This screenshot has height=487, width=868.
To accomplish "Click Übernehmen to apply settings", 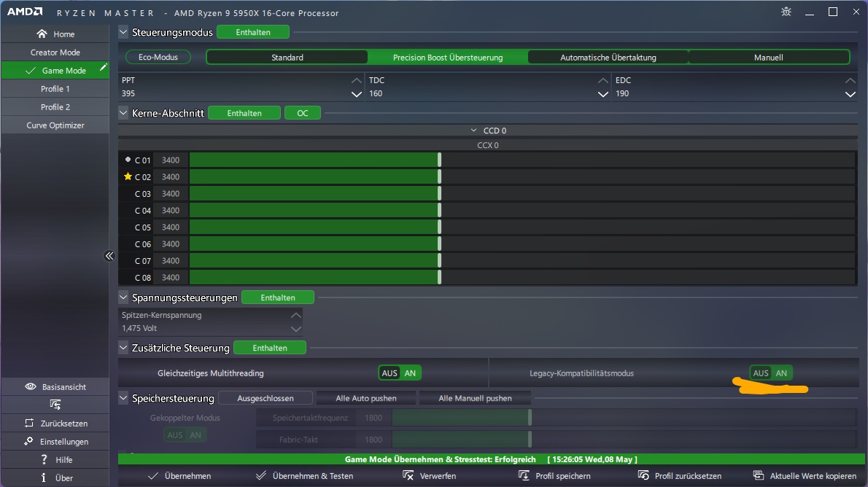I will coord(179,475).
